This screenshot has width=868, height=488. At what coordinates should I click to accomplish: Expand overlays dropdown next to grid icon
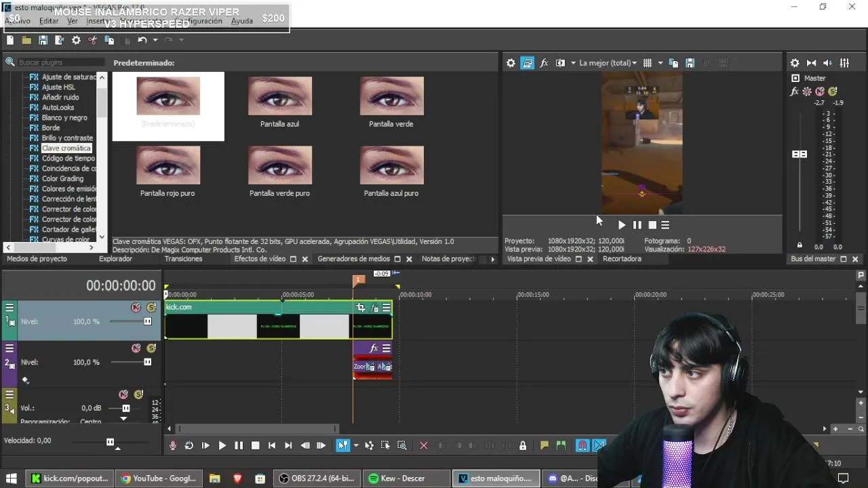pyautogui.click(x=660, y=63)
